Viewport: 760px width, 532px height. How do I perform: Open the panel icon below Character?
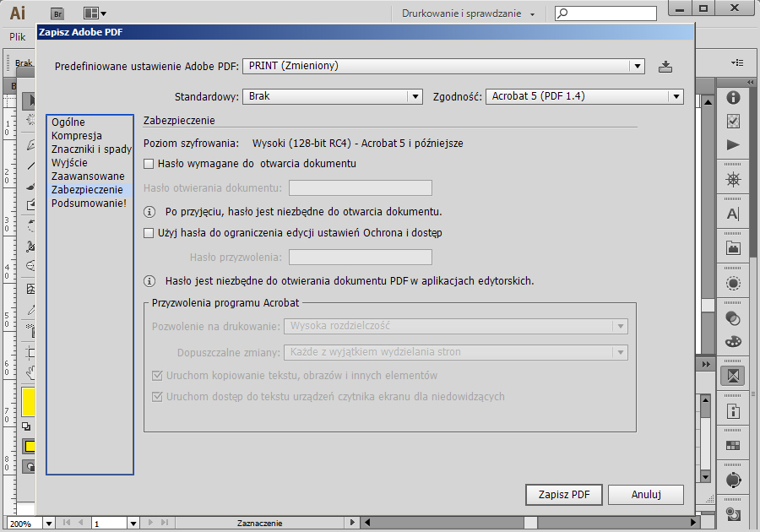tap(733, 248)
